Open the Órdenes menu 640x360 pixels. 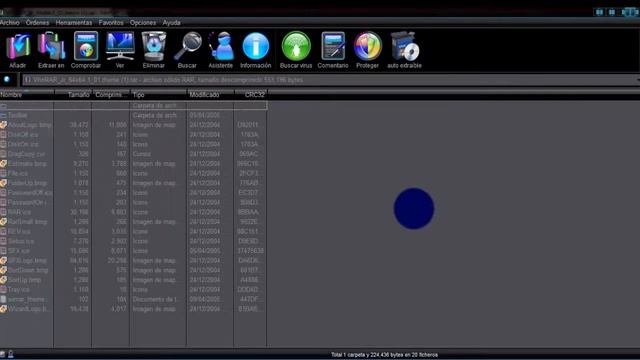coord(38,23)
